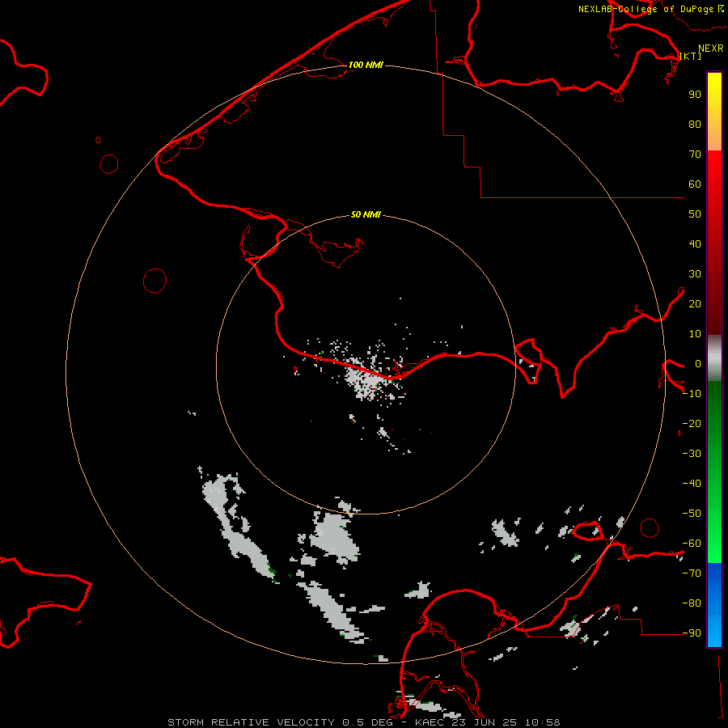Click the STORM RELATIVE VELOCITY product title
The width and height of the screenshot is (728, 728).
click(251, 722)
